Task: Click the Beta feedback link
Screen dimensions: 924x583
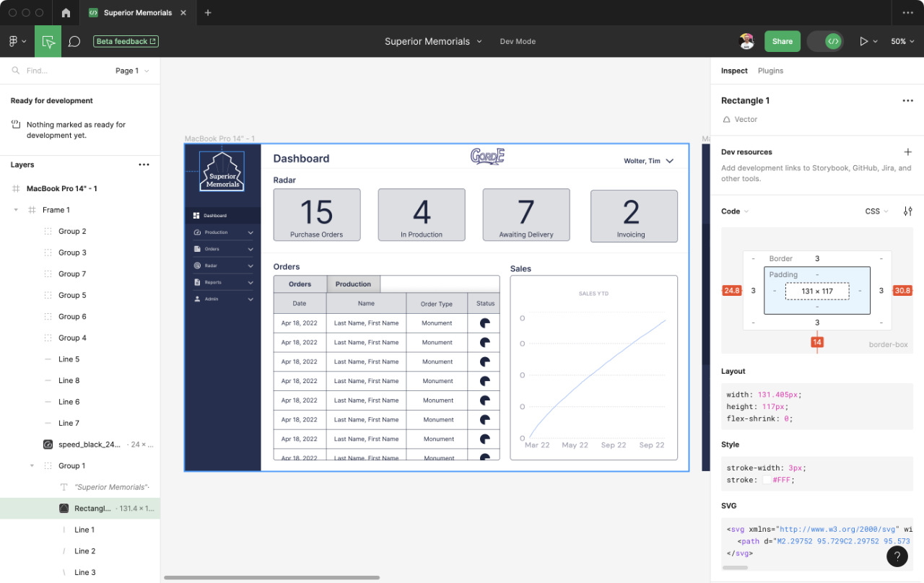Action: (x=126, y=41)
